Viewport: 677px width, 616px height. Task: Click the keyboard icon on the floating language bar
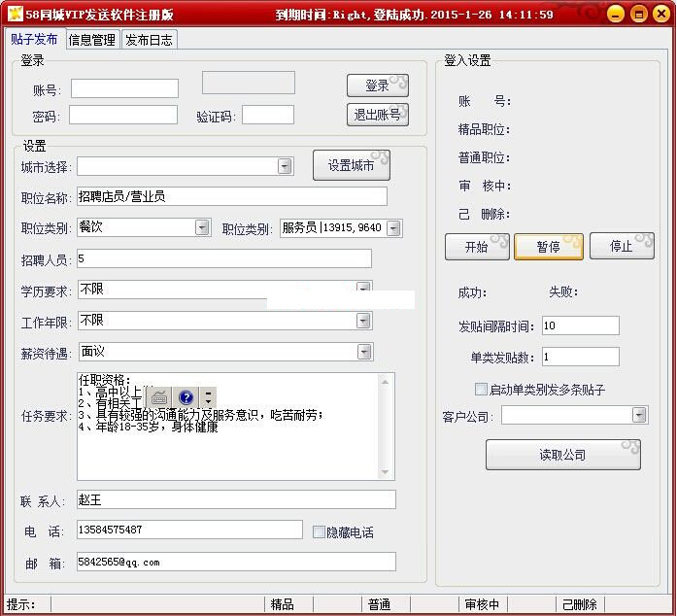[x=160, y=397]
